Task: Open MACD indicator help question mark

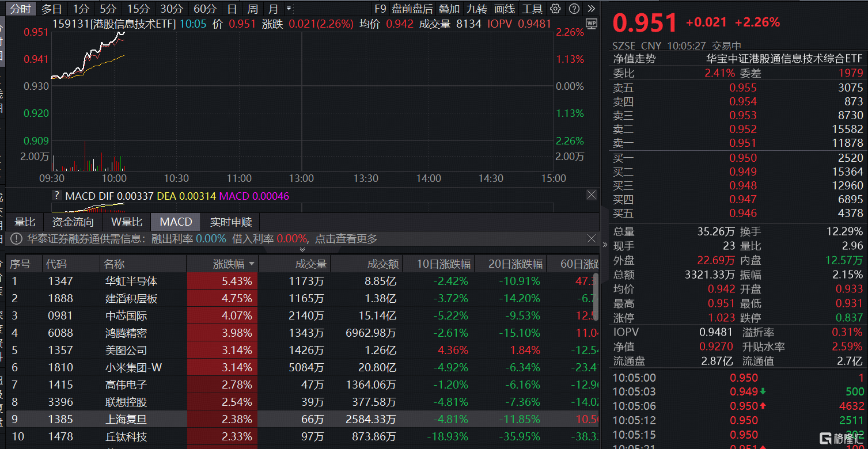Action: tap(56, 196)
